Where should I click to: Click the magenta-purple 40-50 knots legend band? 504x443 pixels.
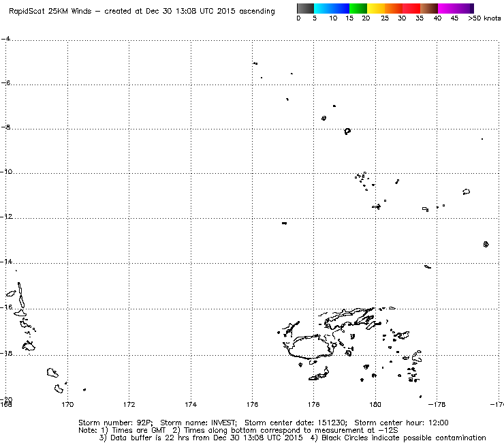(x=456, y=8)
